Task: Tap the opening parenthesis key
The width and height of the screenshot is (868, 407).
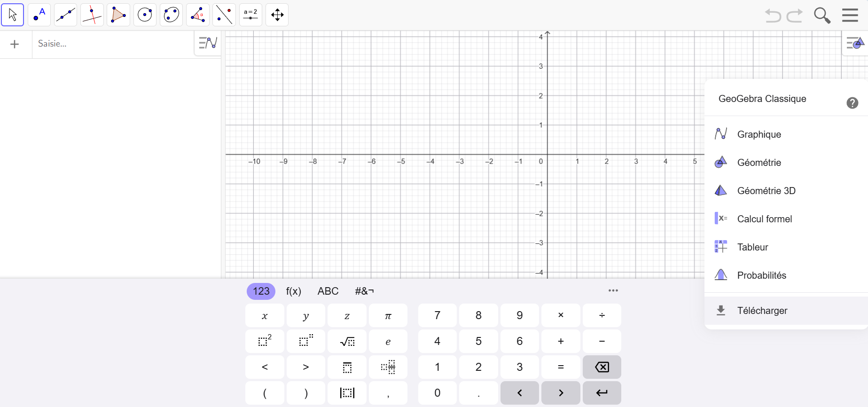Action: (x=265, y=393)
